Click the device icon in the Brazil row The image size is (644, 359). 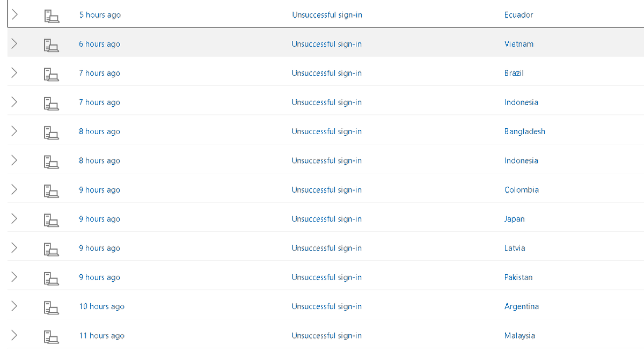[x=51, y=74]
